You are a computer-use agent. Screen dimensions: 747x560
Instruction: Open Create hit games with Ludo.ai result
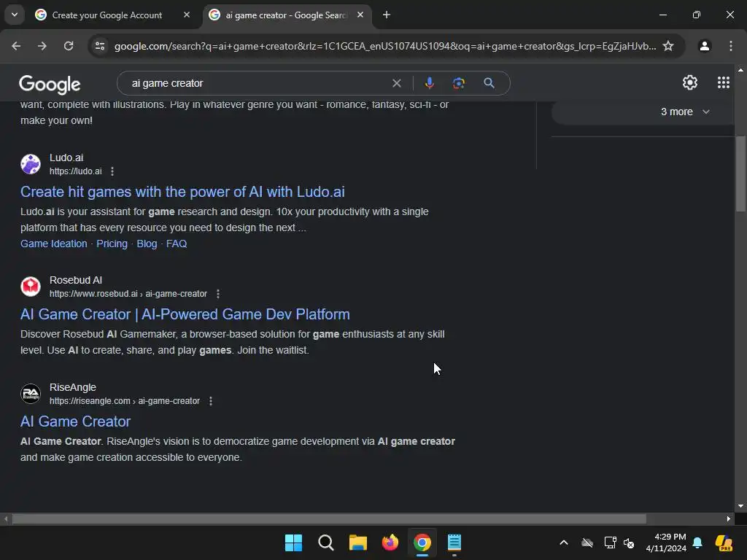[x=182, y=192]
